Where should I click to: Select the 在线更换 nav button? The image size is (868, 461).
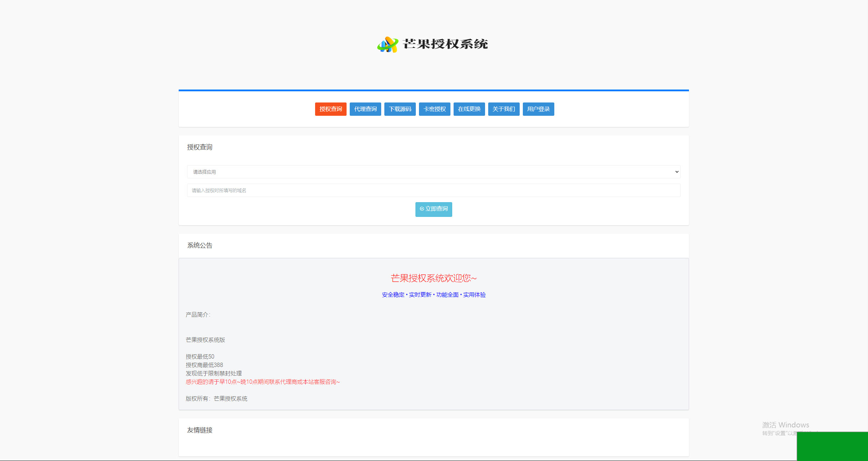[469, 109]
